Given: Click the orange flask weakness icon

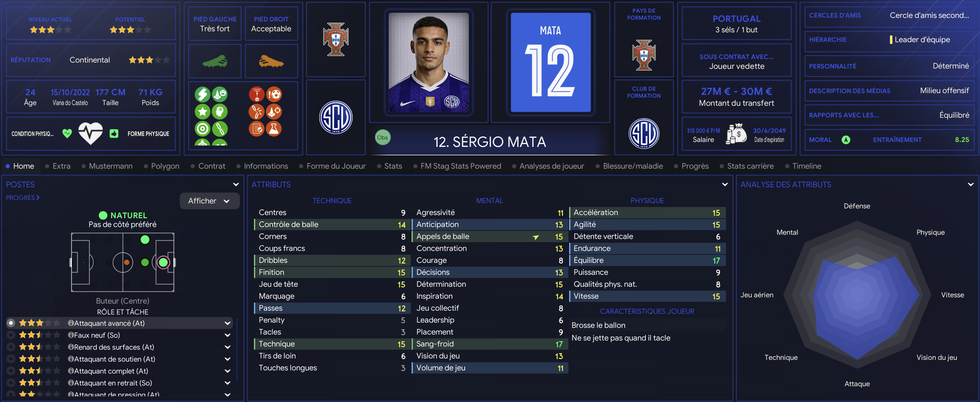Looking at the screenshot, I should pos(274,129).
